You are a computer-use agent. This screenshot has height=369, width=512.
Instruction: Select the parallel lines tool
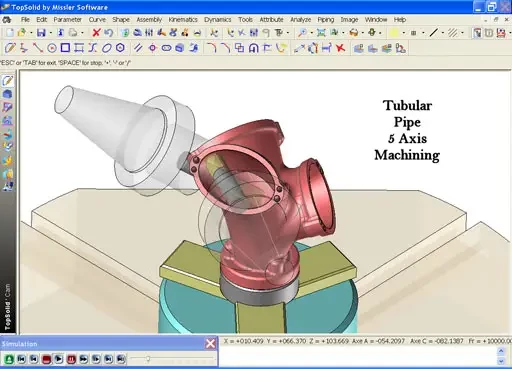[138, 48]
